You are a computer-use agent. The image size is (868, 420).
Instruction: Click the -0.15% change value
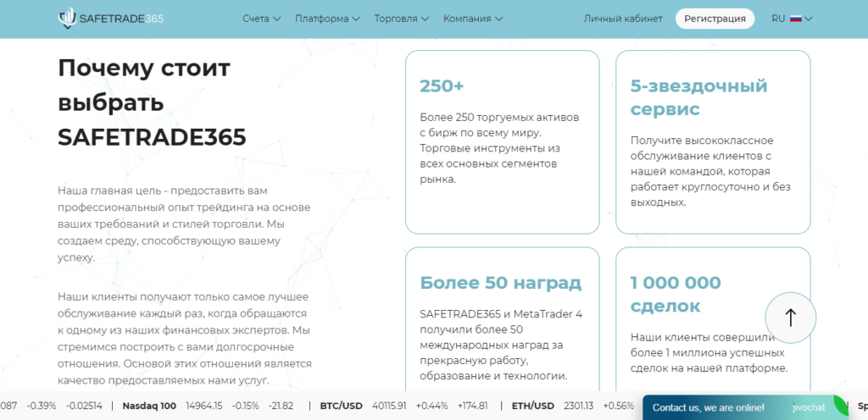245,406
